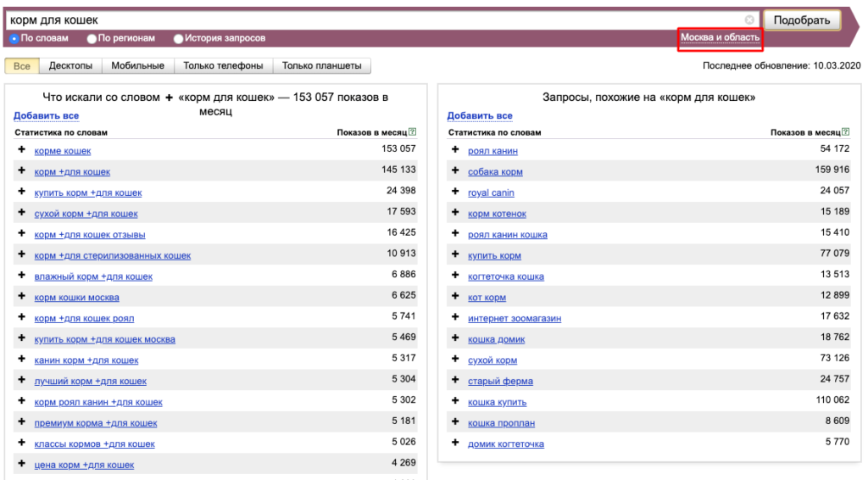Open the 'Мобильные' tab
The width and height of the screenshot is (868, 480).
138,66
